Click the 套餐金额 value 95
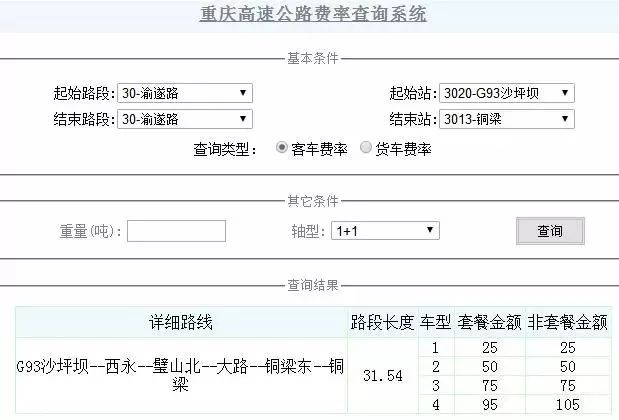The width and height of the screenshot is (619, 420). pos(490,405)
